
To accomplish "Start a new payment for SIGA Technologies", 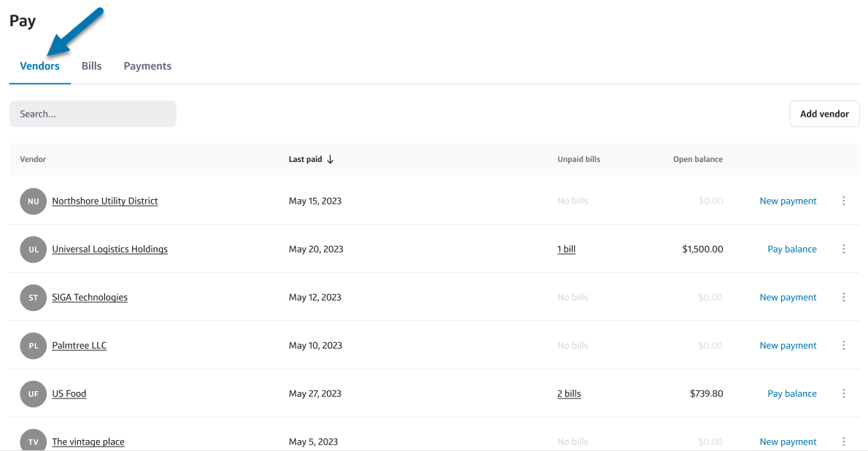I will point(788,297).
